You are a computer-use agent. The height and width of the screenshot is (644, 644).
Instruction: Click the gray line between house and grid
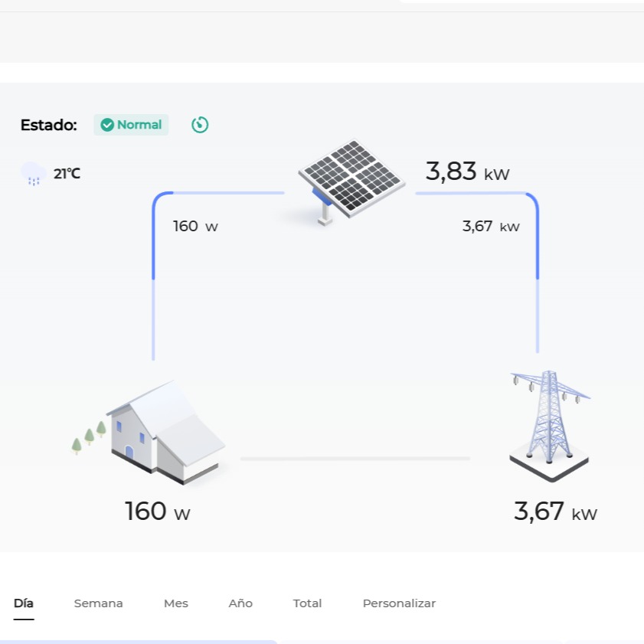point(355,459)
